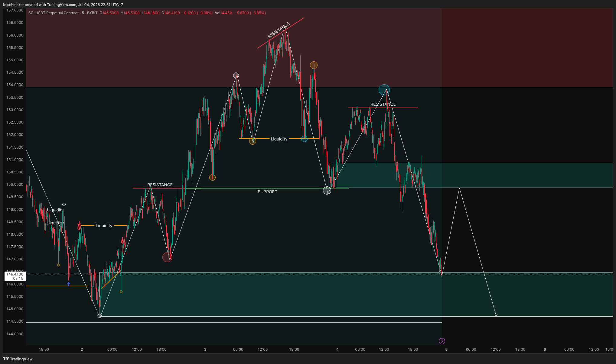Select the Liquidity label near 149
This screenshot has width=616, height=364.
(x=55, y=210)
